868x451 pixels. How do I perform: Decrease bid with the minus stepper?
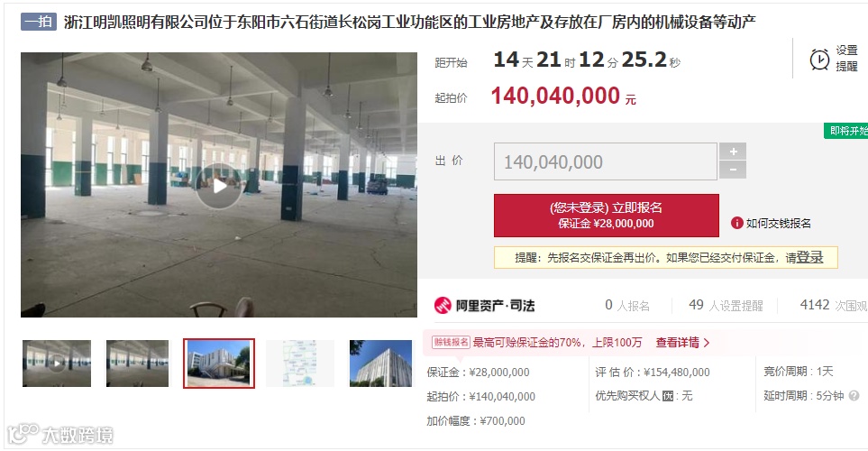[733, 170]
